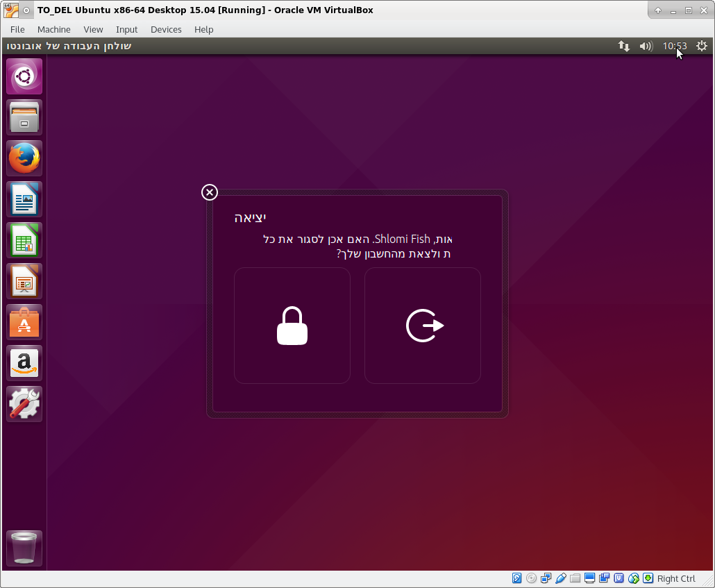Click the green keyboard capture arrow icon

click(648, 578)
